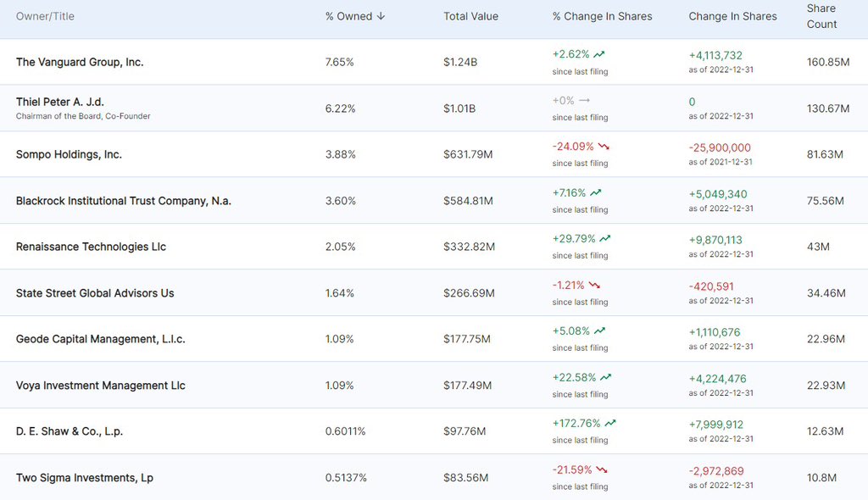The width and height of the screenshot is (868, 500).
Task: Click the $177.49M total value
Action: 467,386
